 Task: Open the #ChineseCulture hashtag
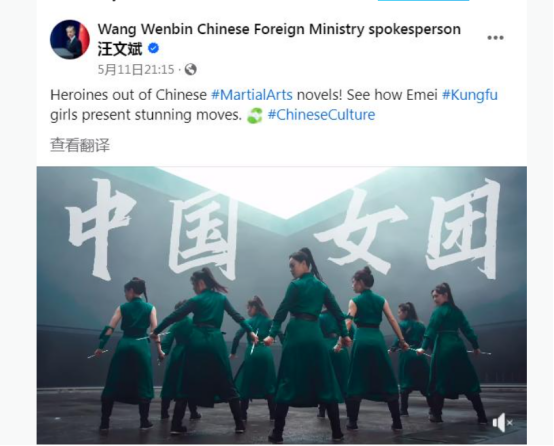tap(322, 115)
